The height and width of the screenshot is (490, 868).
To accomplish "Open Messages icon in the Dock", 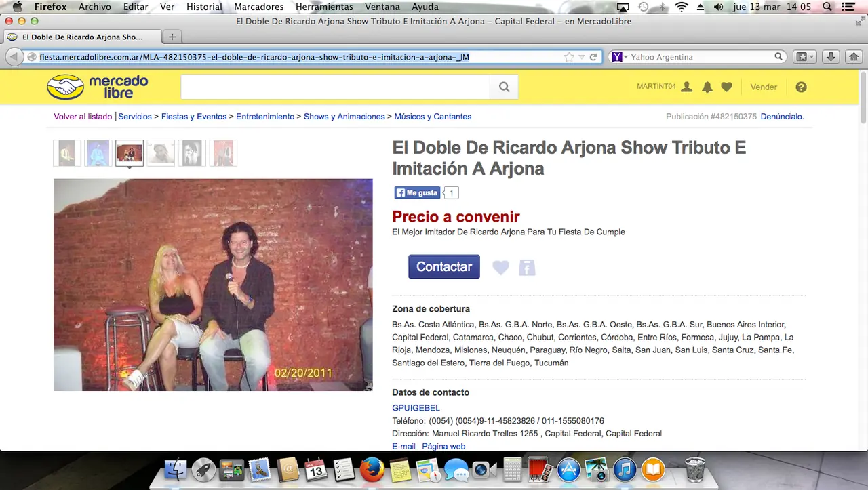I will point(456,469).
